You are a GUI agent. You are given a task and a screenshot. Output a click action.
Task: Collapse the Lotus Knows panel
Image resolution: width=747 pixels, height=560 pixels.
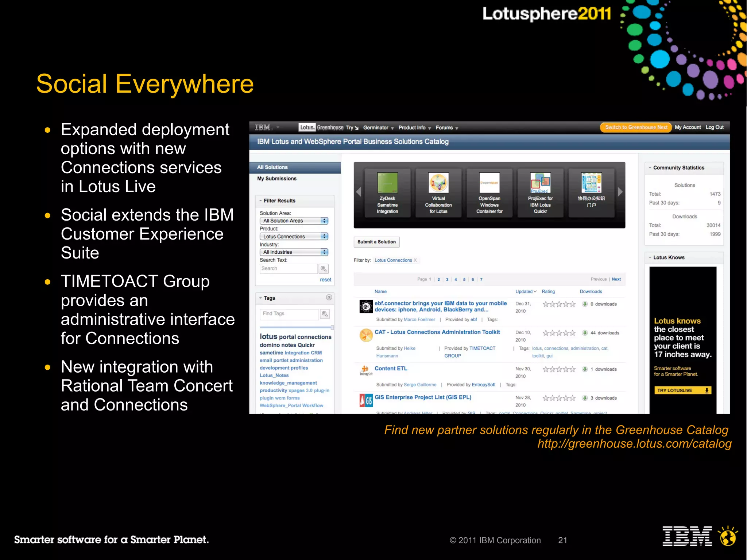click(x=650, y=257)
